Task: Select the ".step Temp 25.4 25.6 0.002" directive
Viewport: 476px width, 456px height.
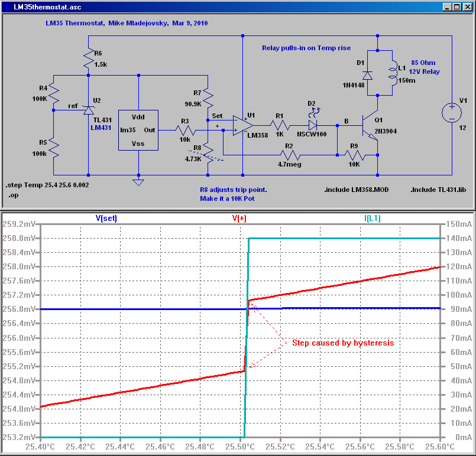Action: tap(47, 185)
